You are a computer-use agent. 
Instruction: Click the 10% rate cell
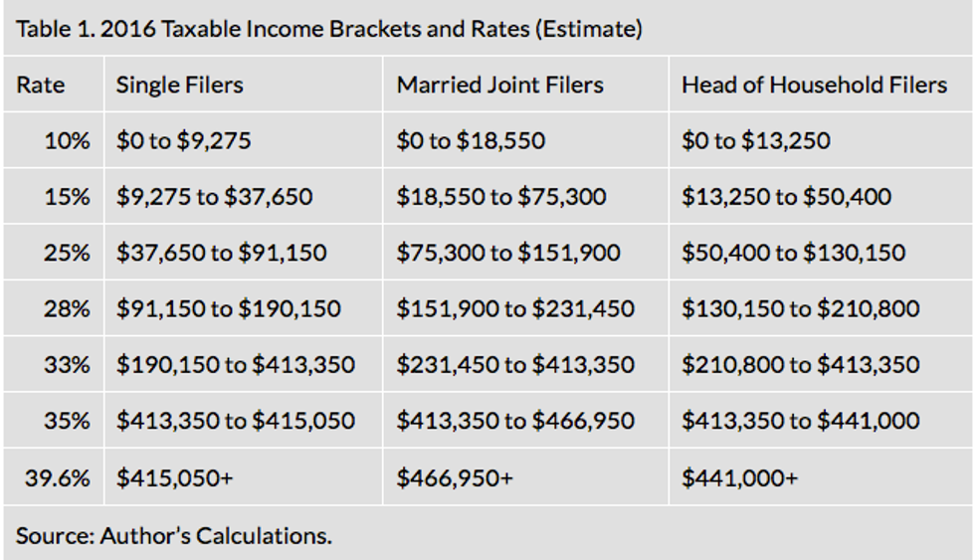click(67, 140)
